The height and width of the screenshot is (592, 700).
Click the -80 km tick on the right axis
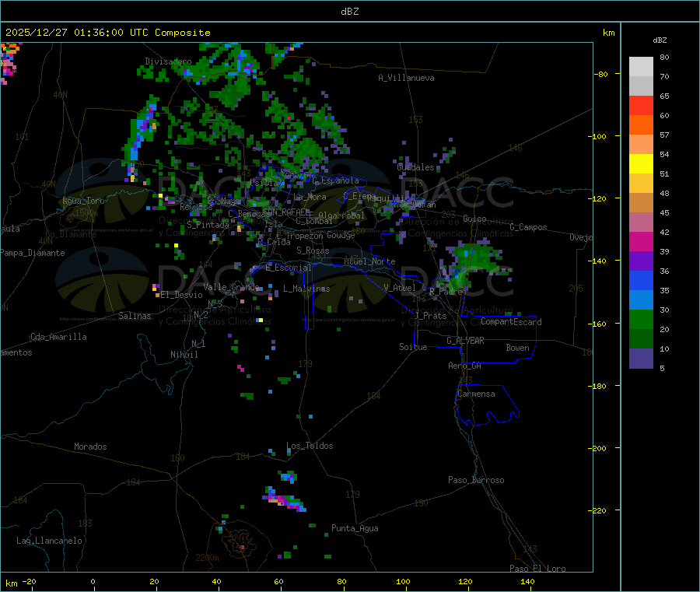click(x=601, y=74)
